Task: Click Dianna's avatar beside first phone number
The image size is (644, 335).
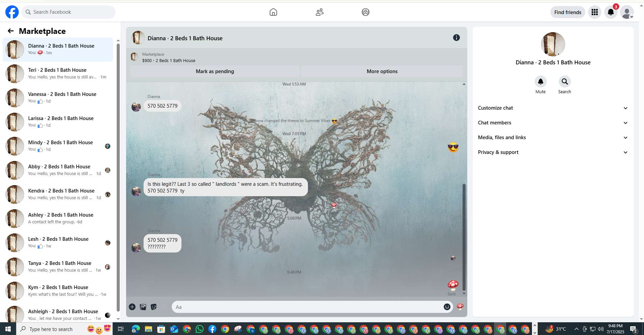Action: 136,107
